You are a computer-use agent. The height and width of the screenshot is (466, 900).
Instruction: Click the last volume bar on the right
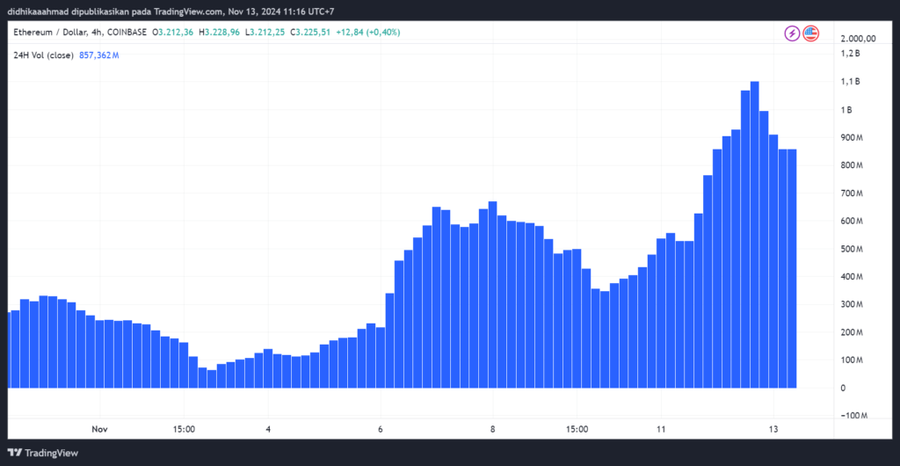792,268
